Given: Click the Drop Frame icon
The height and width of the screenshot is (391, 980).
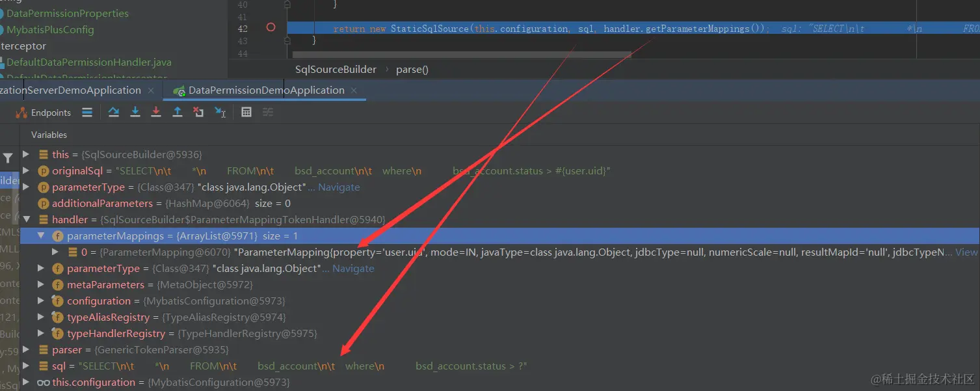Looking at the screenshot, I should tap(198, 113).
